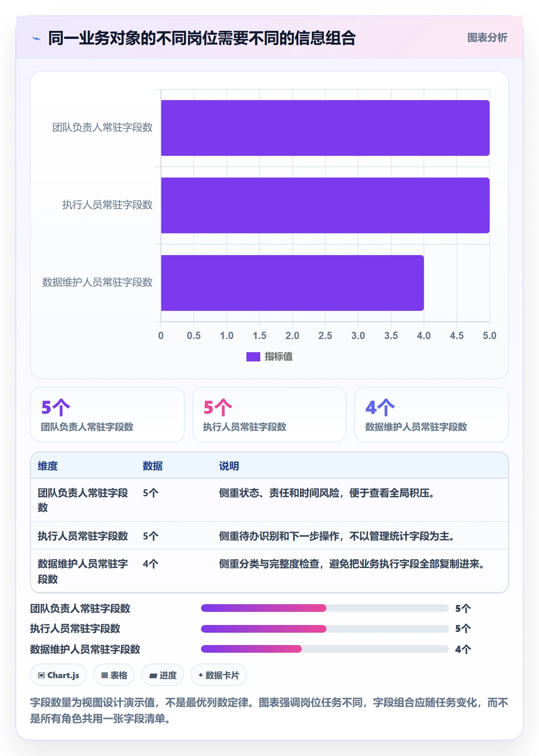Image resolution: width=539 pixels, height=756 pixels.
Task: Select the 数据维护人员常驻字段数 table row name
Action: click(x=83, y=571)
